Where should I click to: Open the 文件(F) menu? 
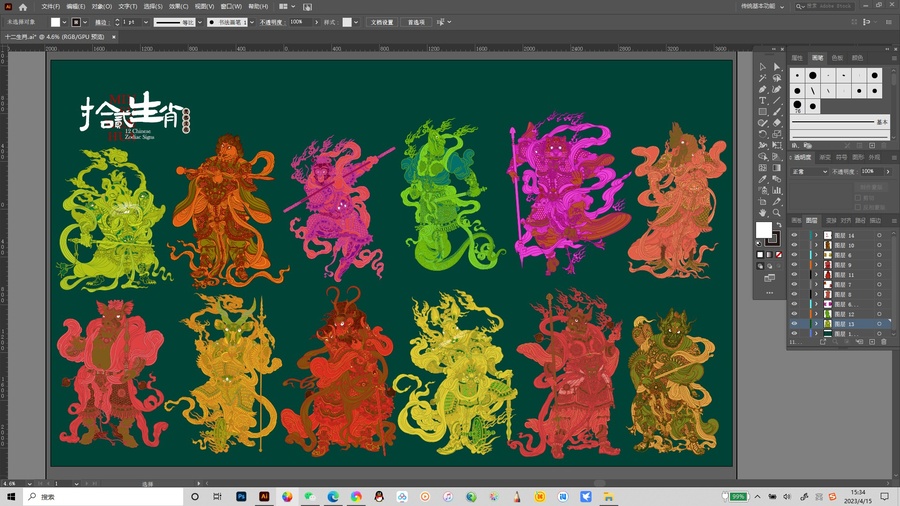[51, 7]
